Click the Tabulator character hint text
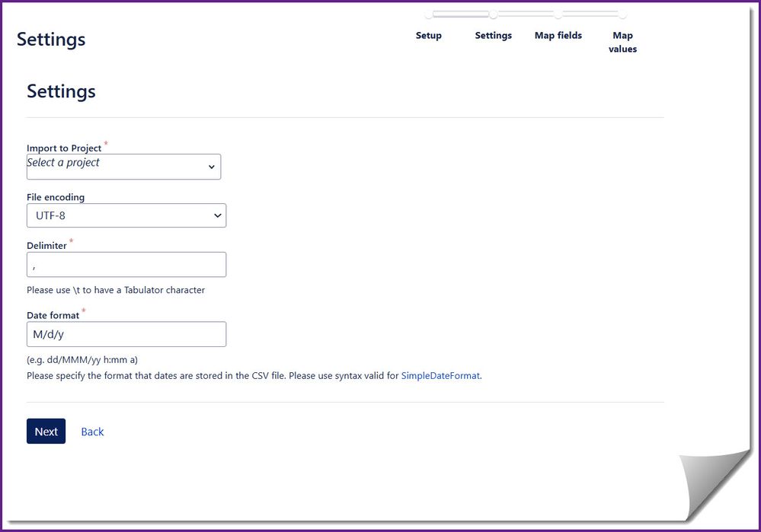Image resolution: width=761 pixels, height=532 pixels. 116,290
